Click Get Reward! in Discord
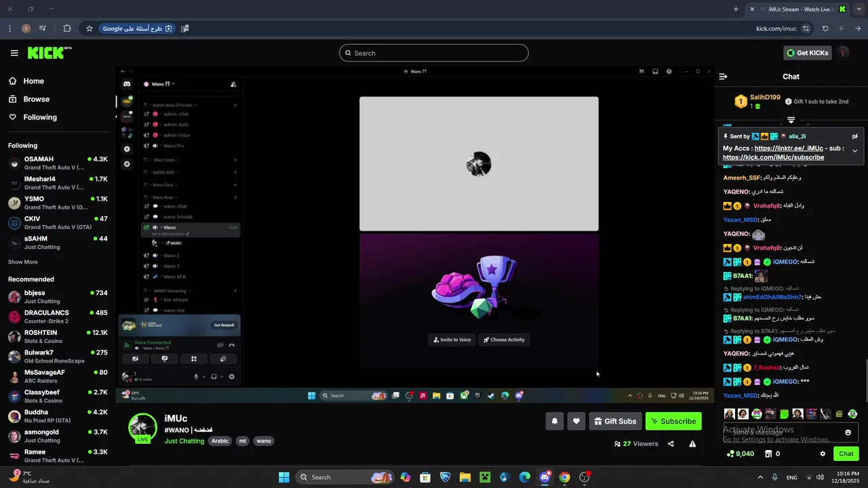Viewport: 868px width, 488px height. [224, 325]
